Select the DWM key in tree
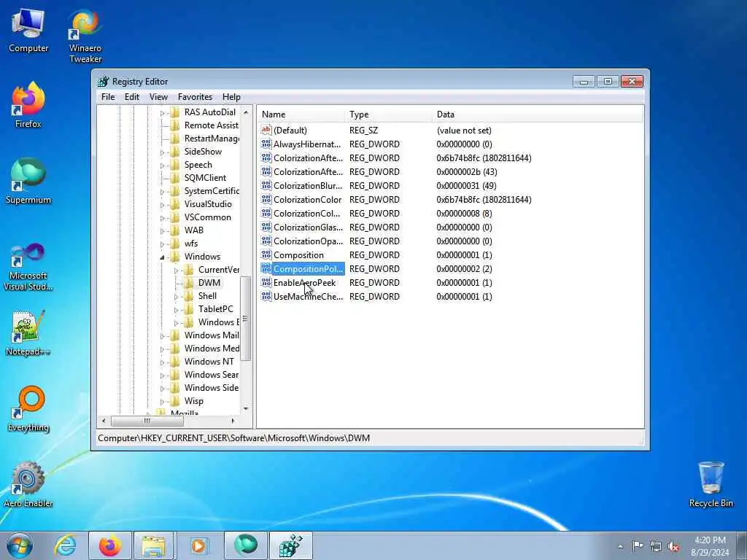The image size is (747, 560). click(x=209, y=282)
